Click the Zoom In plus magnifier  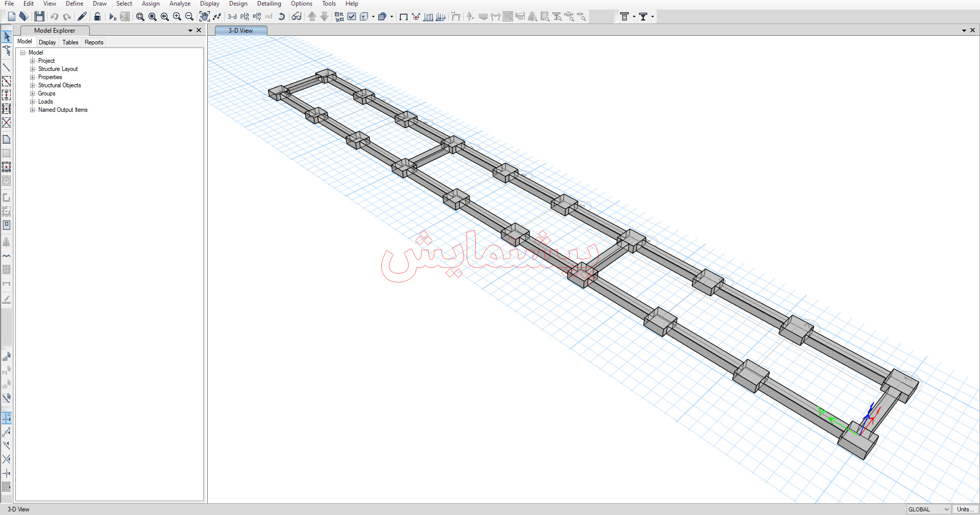(177, 17)
